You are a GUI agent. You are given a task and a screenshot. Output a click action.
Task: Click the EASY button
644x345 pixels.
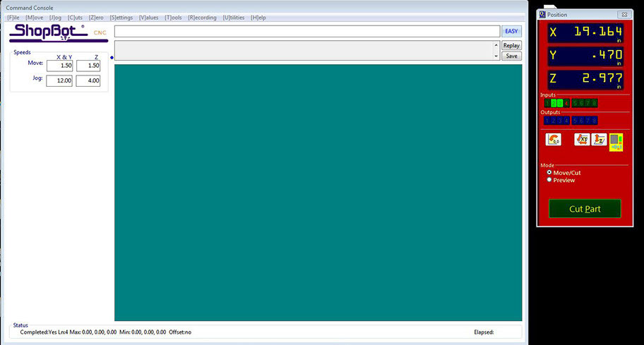coord(511,31)
